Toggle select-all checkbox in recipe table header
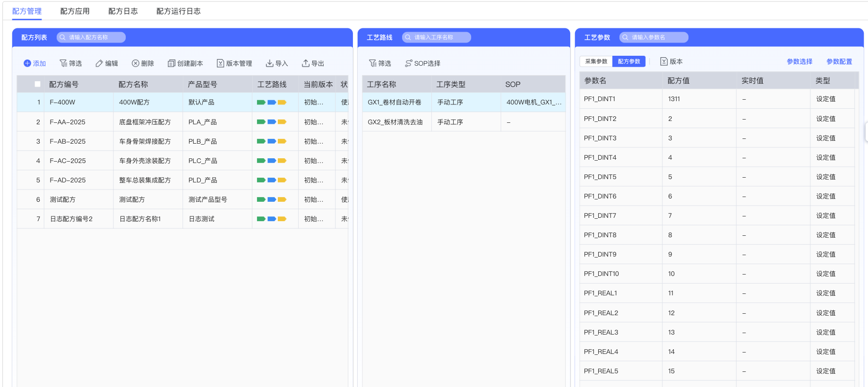The height and width of the screenshot is (387, 868). click(x=37, y=84)
